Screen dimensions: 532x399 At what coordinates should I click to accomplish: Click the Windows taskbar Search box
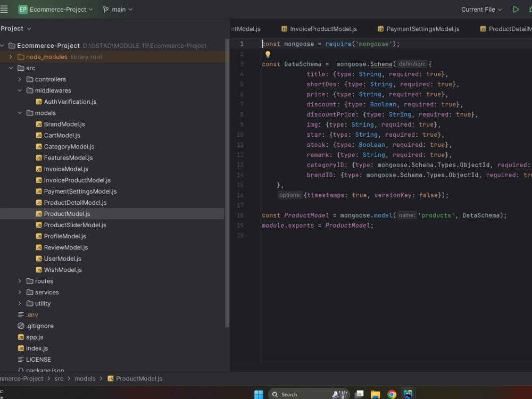(x=309, y=394)
